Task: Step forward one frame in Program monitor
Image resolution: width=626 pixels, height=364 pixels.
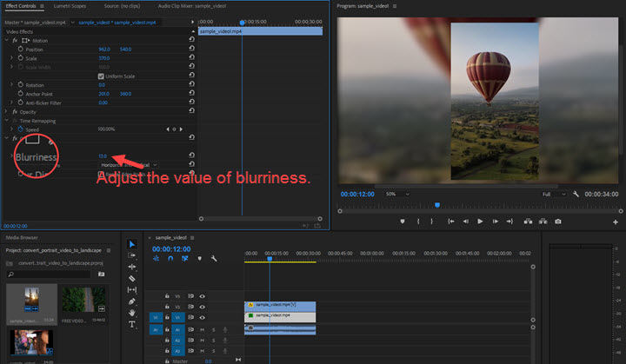Action: click(x=495, y=222)
